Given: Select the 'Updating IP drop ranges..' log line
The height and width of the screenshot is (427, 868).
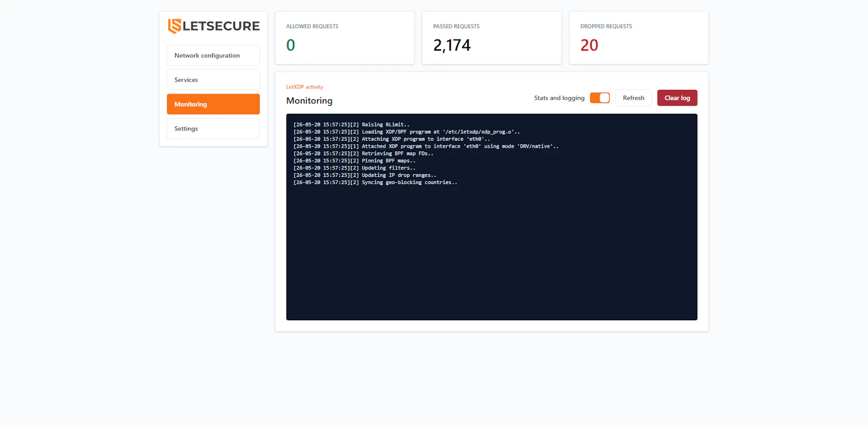Looking at the screenshot, I should pyautogui.click(x=365, y=175).
